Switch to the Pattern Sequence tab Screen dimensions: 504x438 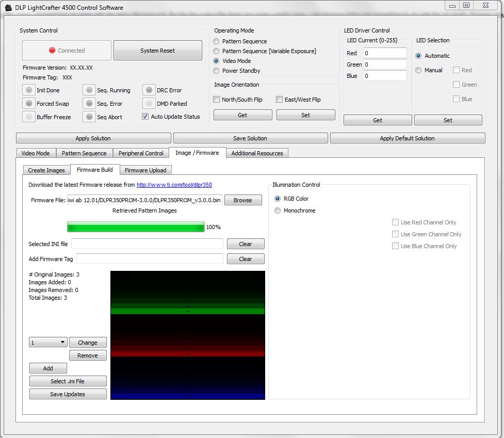point(84,153)
